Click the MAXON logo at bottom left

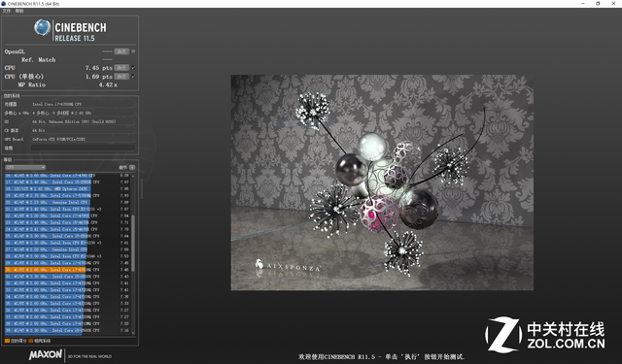click(46, 354)
